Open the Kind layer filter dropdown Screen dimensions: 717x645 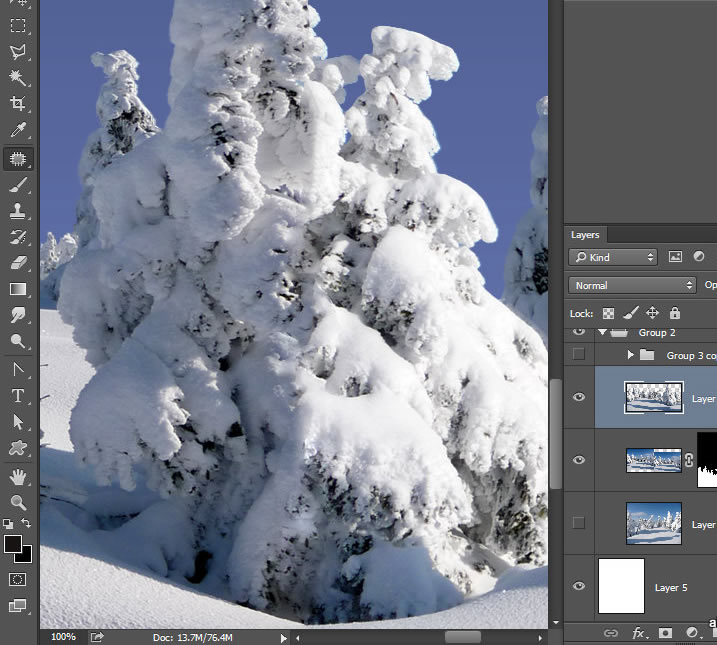(613, 257)
